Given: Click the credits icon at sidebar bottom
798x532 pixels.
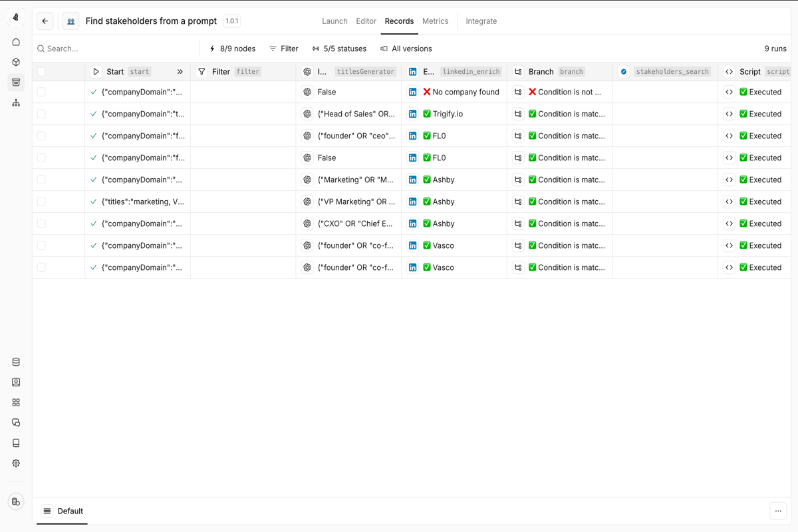Looking at the screenshot, I should [x=16, y=501].
